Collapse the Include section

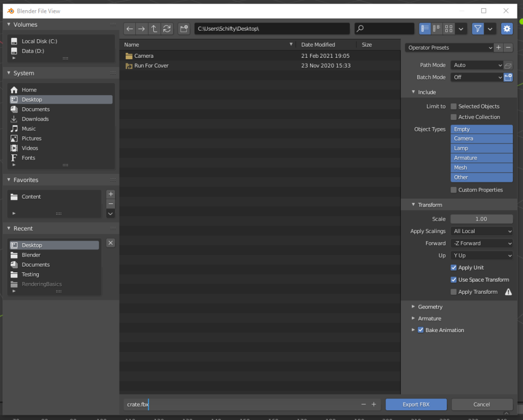coord(427,92)
